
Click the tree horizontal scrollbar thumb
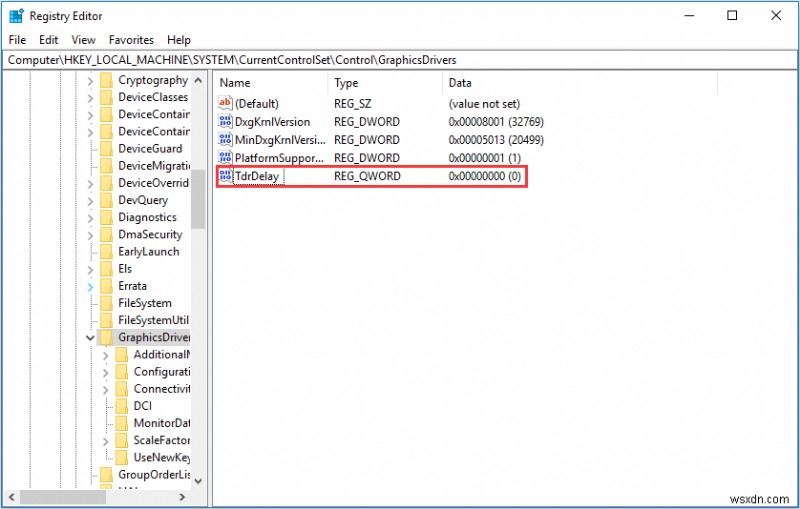[63, 496]
